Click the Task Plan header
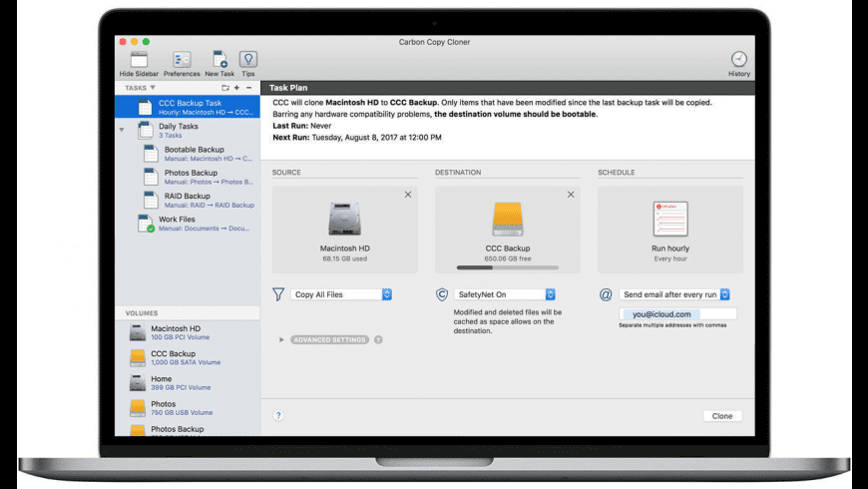Image resolution: width=868 pixels, height=489 pixels. [x=508, y=88]
